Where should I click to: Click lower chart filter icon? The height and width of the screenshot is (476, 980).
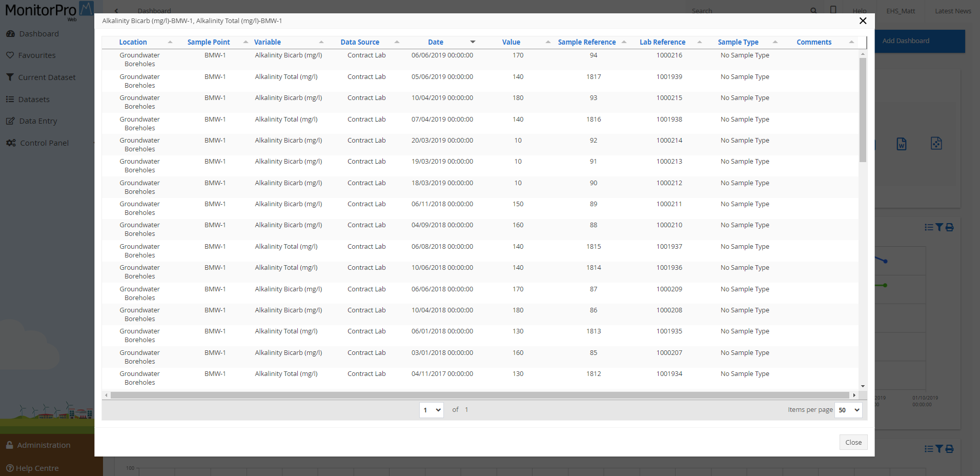[x=939, y=449]
